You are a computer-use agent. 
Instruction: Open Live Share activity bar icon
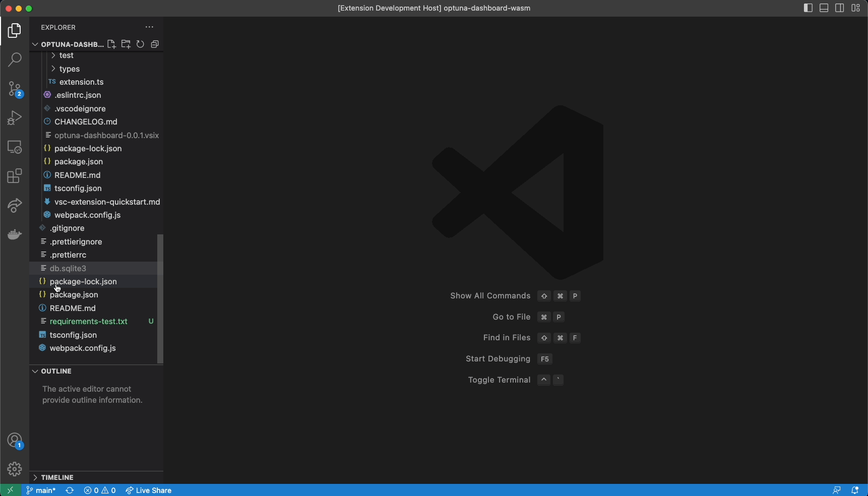15,205
